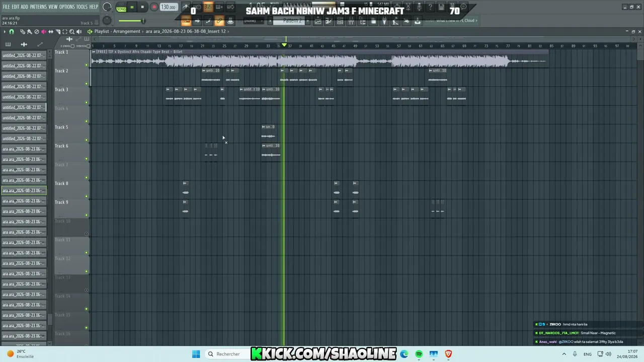Arm the record button

(154, 7)
